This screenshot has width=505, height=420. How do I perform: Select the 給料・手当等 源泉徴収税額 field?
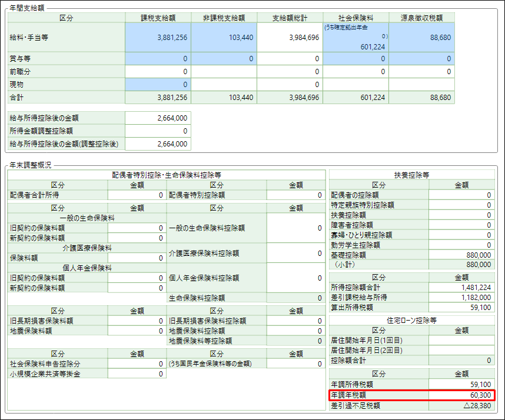point(421,37)
